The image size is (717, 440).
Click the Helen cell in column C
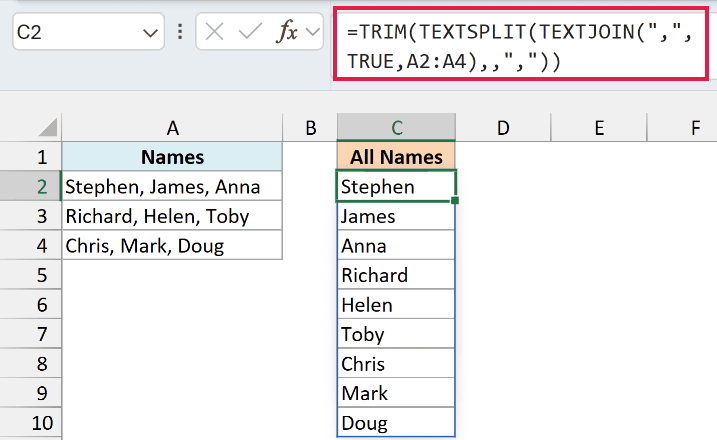[x=396, y=305]
